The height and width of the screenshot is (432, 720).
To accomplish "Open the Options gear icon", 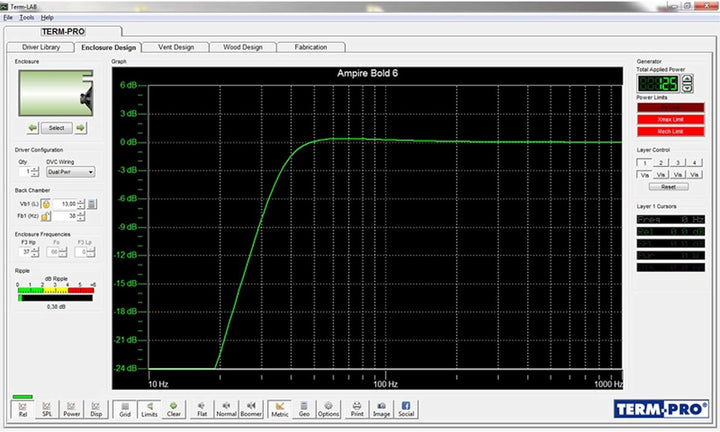I will point(328,407).
